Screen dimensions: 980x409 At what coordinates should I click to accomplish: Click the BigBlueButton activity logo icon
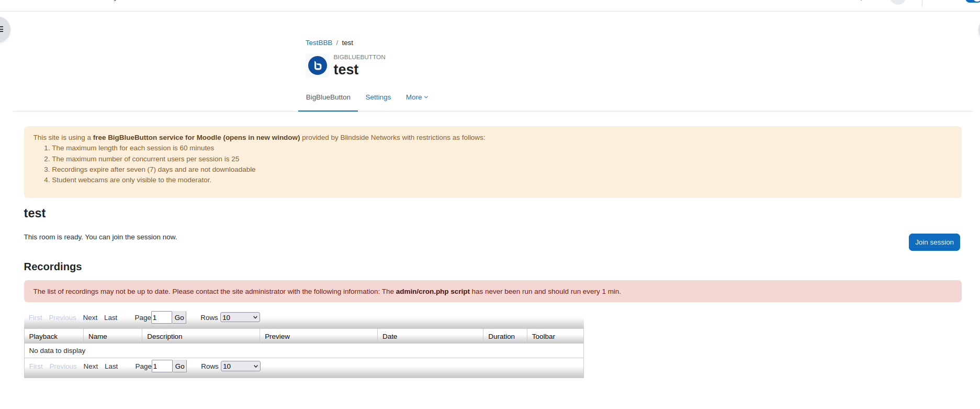[x=318, y=65]
